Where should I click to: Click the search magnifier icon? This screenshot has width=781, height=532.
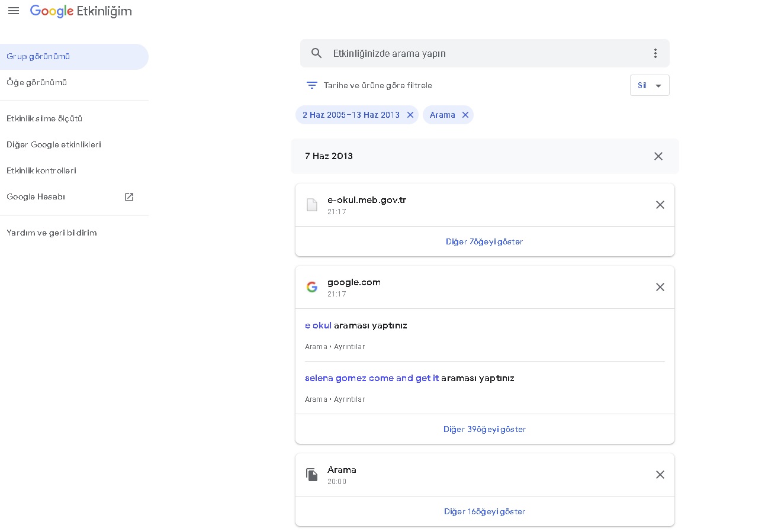click(x=317, y=53)
